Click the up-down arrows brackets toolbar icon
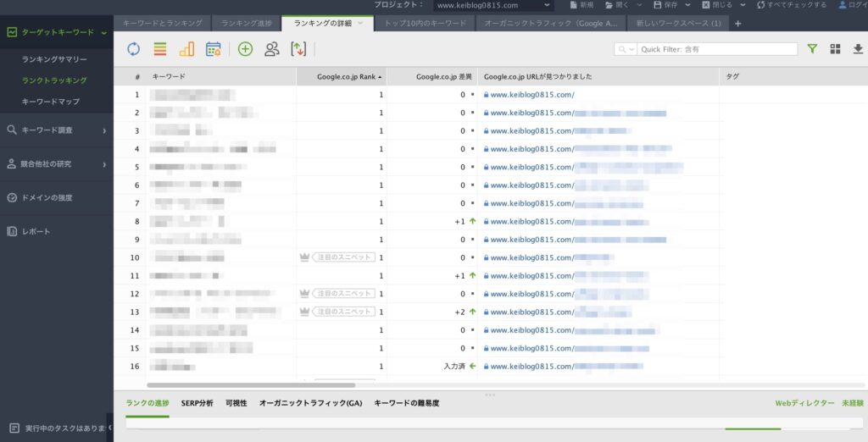The image size is (868, 442). point(298,48)
